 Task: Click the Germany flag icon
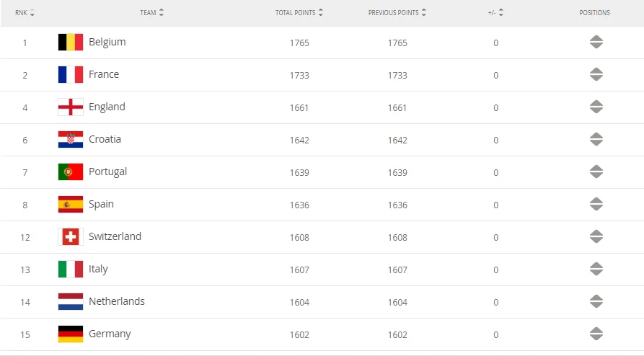tap(71, 334)
